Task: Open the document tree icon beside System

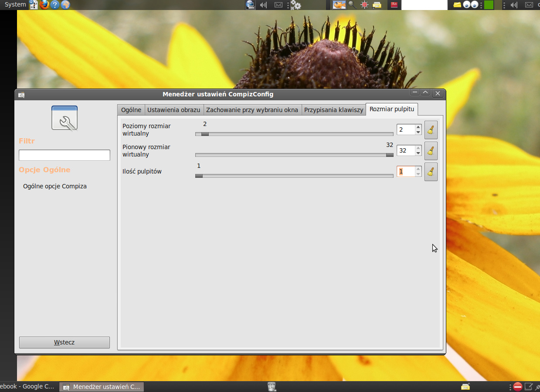Action: 34,5
